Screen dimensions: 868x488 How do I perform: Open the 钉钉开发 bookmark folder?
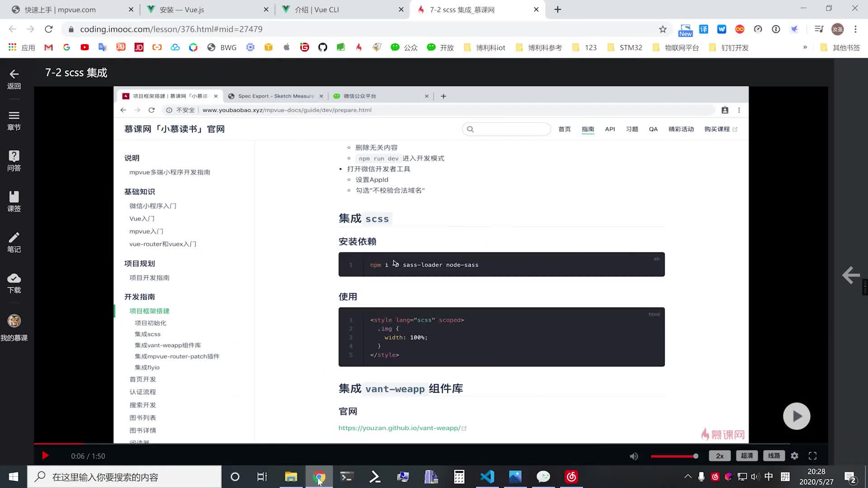click(x=729, y=47)
